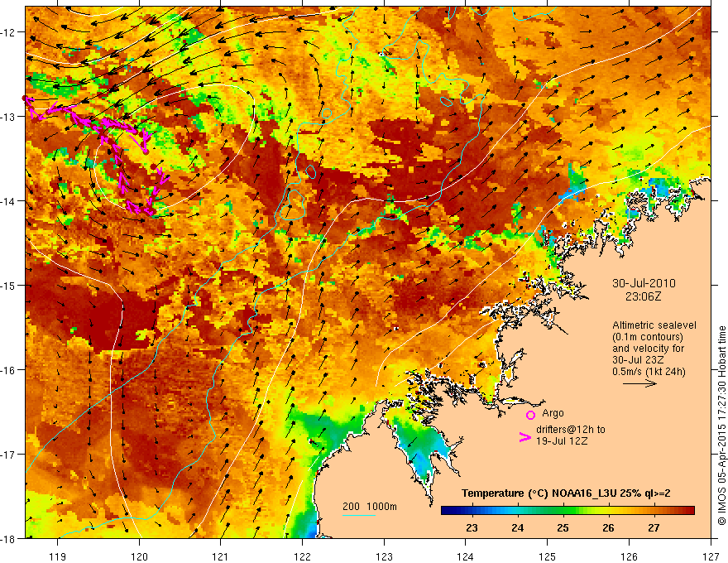
Task: Click the 23 label under color bar
Action: [472, 527]
